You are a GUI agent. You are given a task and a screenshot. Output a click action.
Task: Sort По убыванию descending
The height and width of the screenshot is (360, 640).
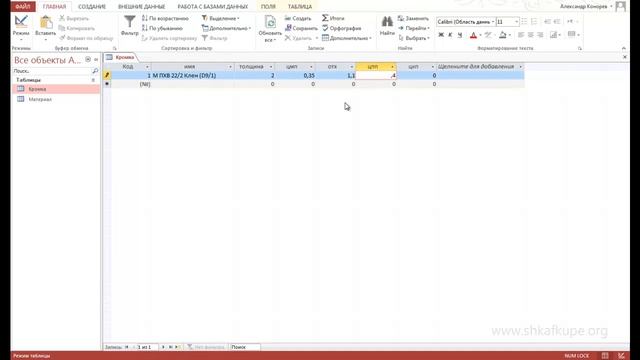[x=162, y=28]
